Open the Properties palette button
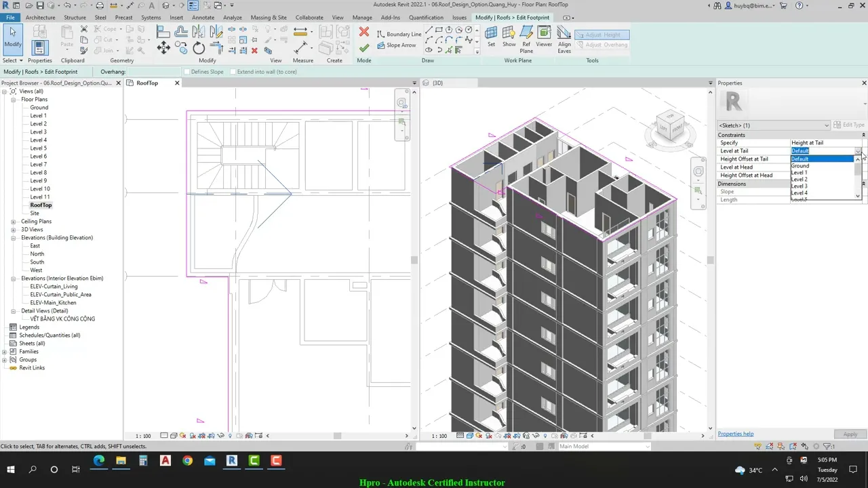 click(x=39, y=47)
